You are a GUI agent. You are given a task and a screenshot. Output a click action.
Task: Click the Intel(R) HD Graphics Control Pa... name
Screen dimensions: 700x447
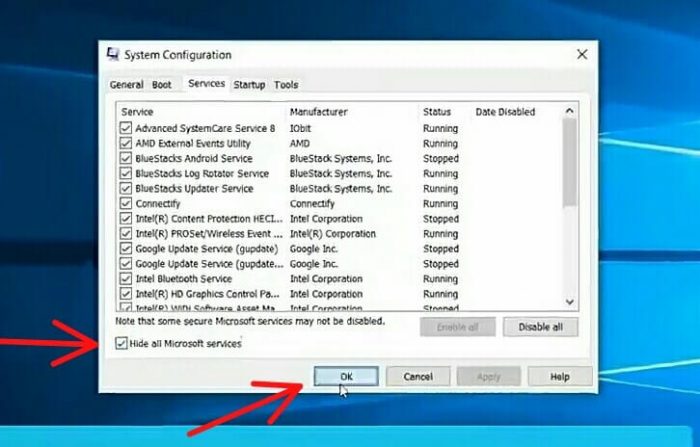click(x=208, y=294)
